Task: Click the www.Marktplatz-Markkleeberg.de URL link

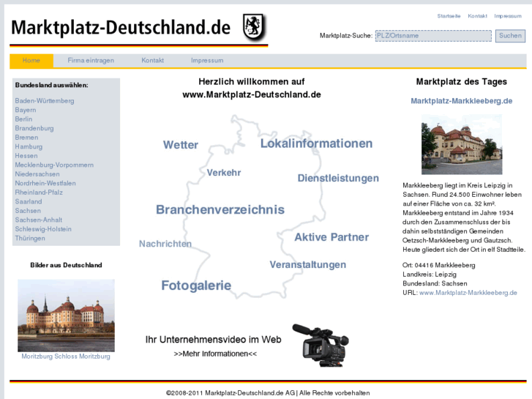Action: pyautogui.click(x=468, y=293)
